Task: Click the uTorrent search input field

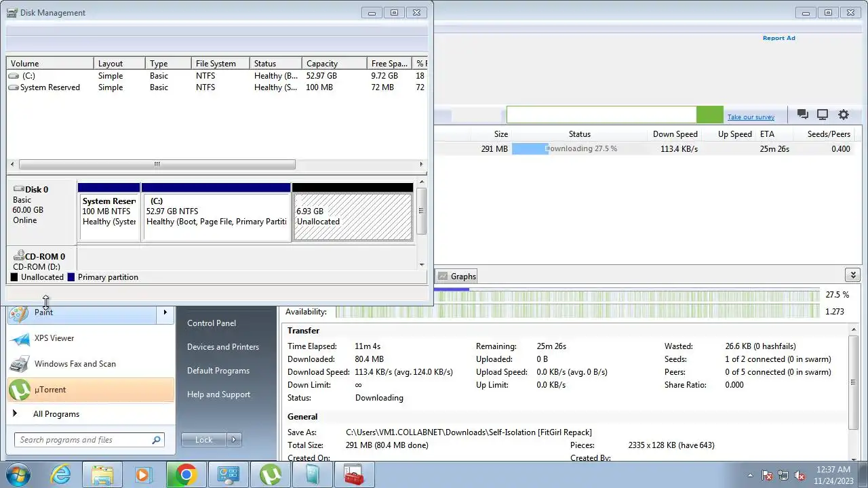Action: [601, 115]
